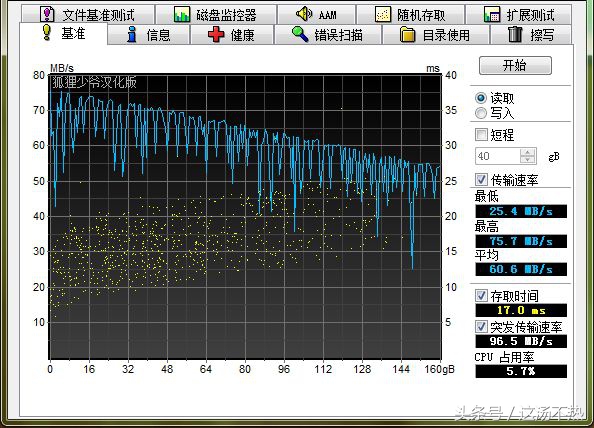Select the 写入 (Write) radio button
The width and height of the screenshot is (594, 428).
pos(481,113)
